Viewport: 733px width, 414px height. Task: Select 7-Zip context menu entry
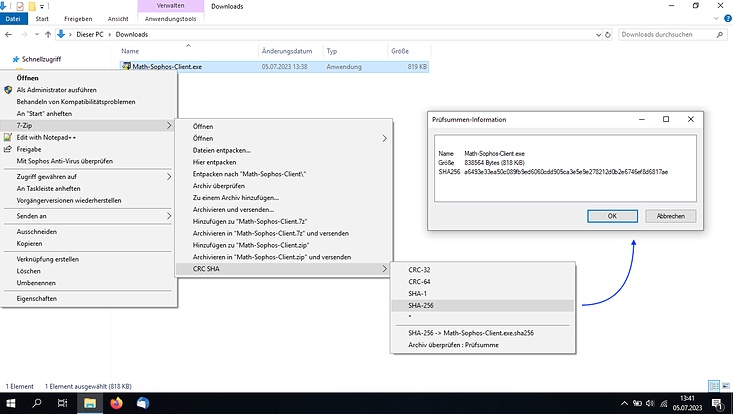coord(89,125)
